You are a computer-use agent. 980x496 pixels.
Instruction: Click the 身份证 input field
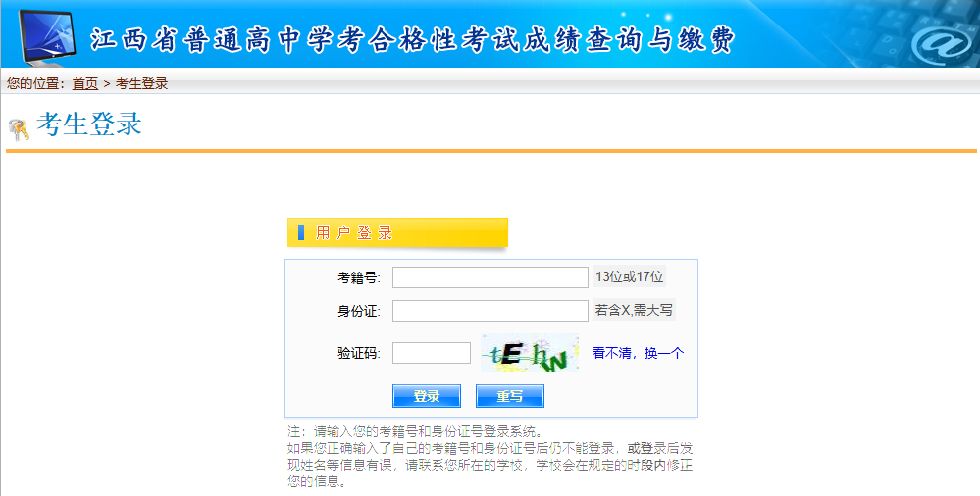pos(490,311)
